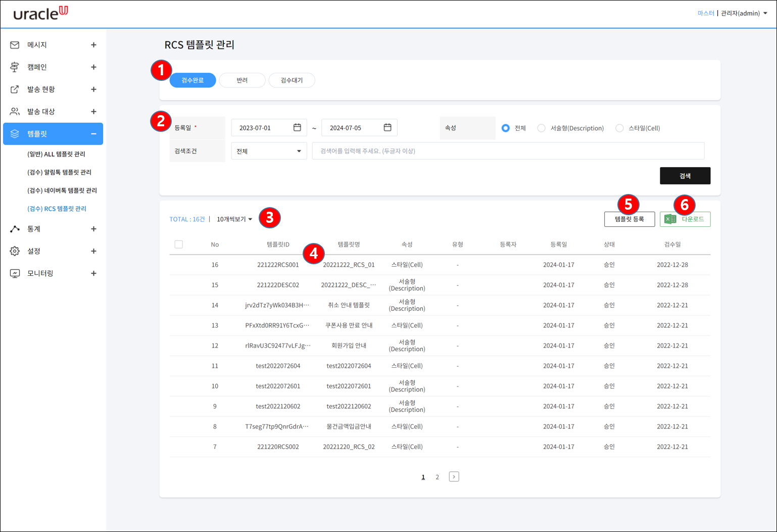Click template name 쿠폰사용 만료 안내

click(x=349, y=325)
